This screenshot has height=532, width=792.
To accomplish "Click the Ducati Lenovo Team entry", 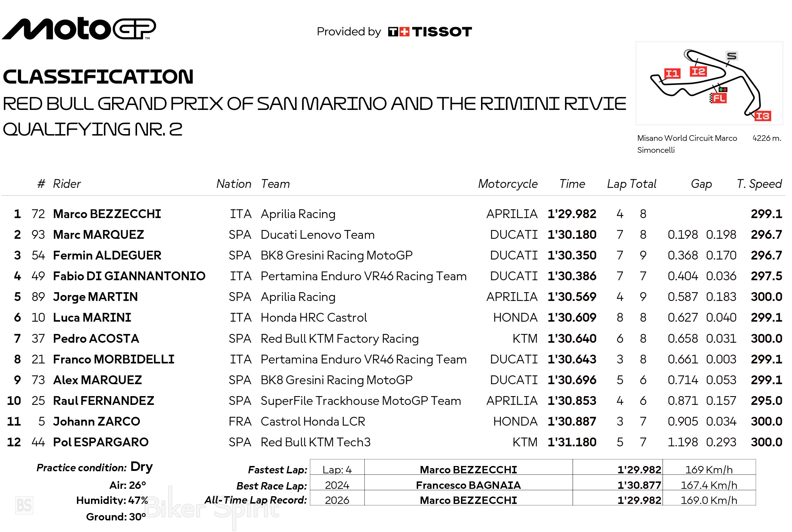I will click(x=318, y=235).
